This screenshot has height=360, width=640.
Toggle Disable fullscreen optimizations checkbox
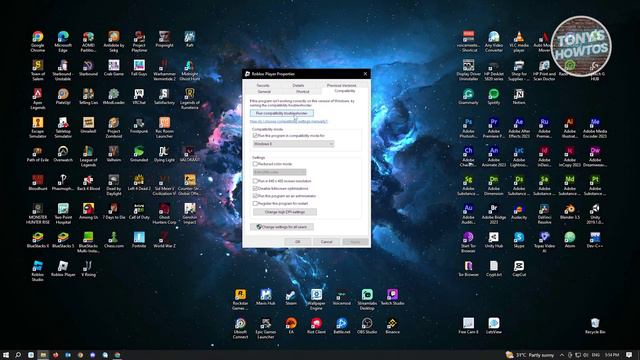click(256, 189)
